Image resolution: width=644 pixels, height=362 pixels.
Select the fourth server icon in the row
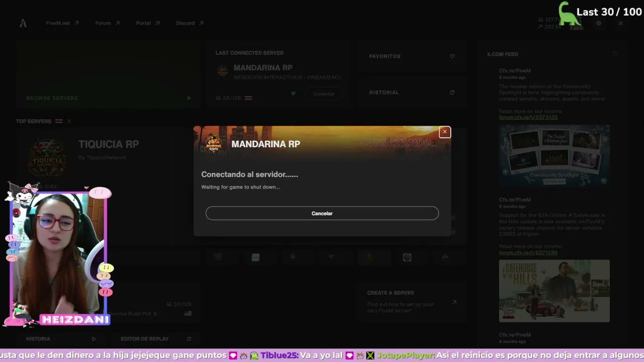tap(331, 257)
